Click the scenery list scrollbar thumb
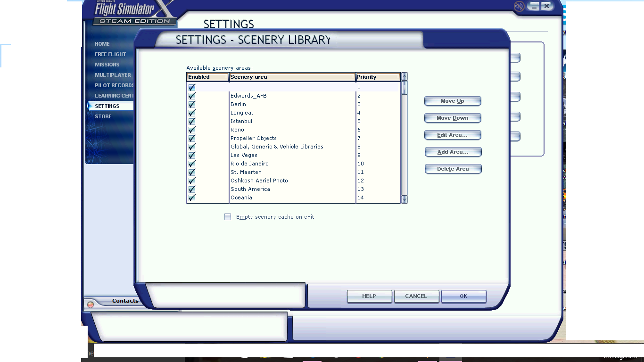The height and width of the screenshot is (362, 644). click(404, 88)
